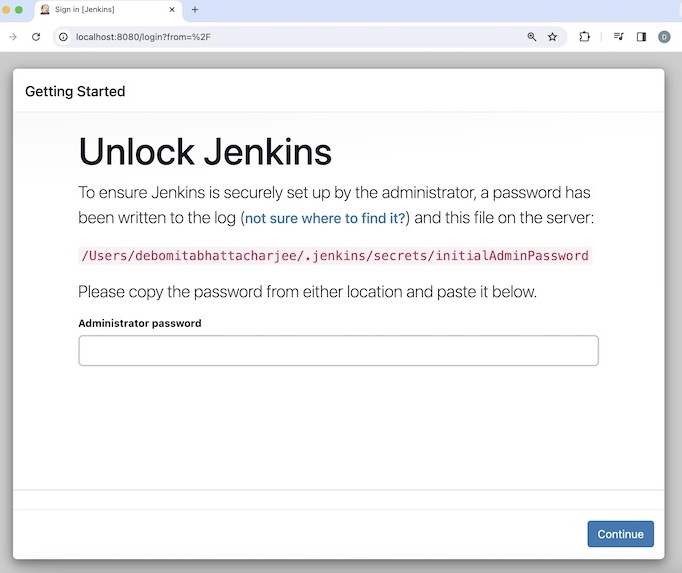
Task: Click the zoom magnifier icon in address bar
Action: pos(532,37)
